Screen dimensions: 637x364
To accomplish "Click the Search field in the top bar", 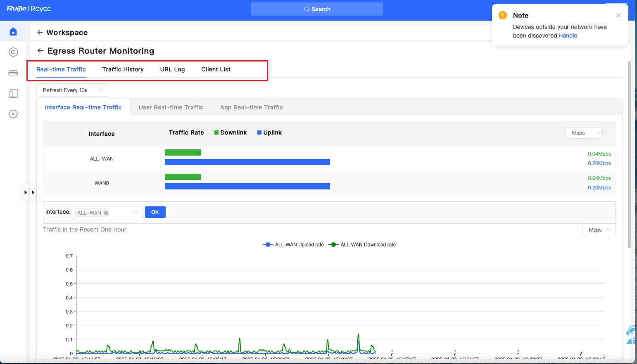I will click(317, 9).
